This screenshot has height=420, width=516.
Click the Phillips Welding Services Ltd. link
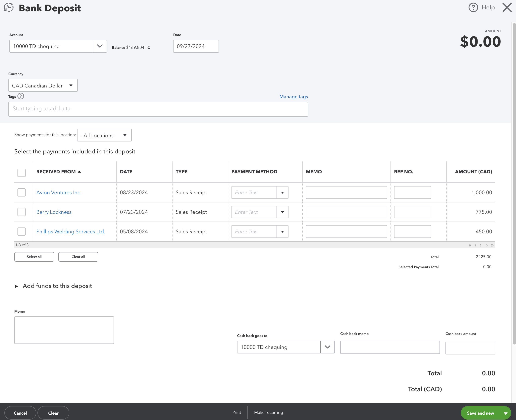point(70,231)
